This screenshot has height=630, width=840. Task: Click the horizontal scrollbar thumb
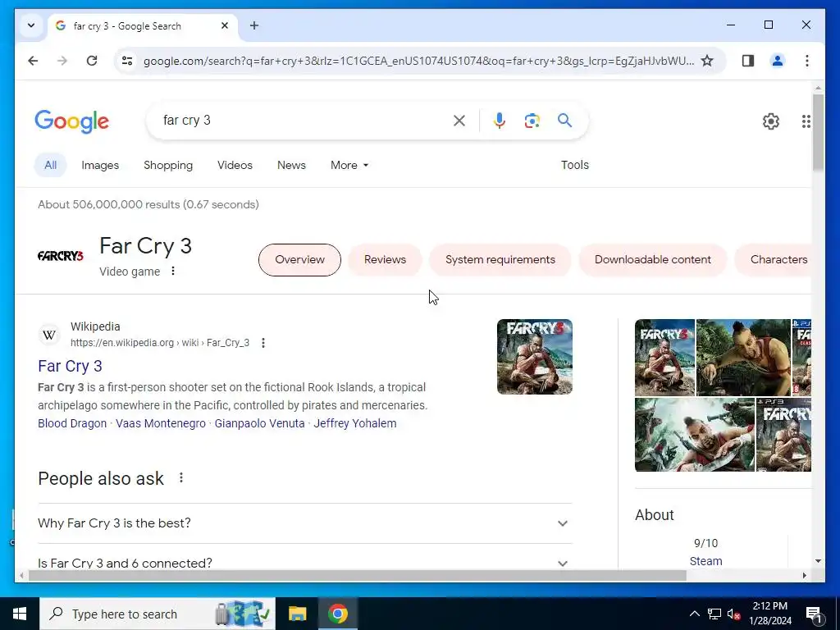click(x=358, y=575)
